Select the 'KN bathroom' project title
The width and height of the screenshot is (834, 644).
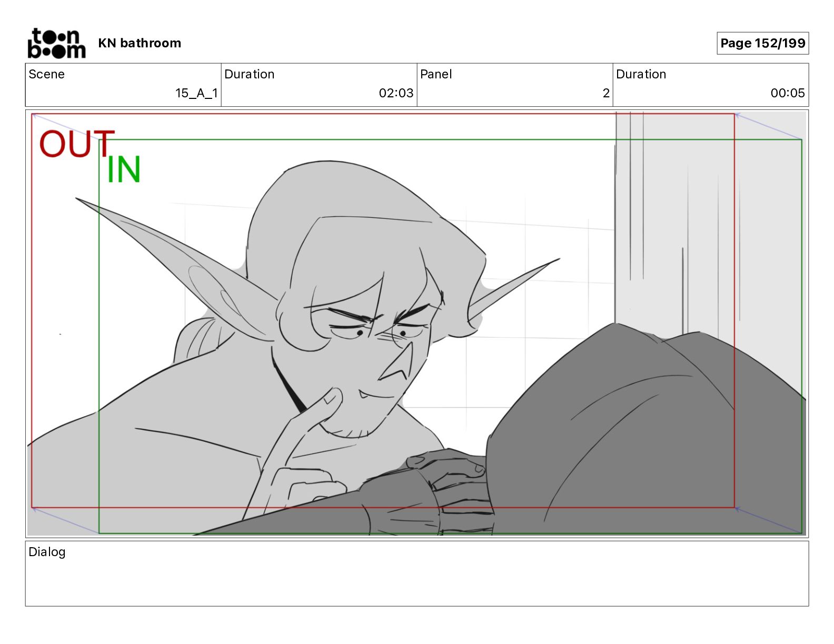pos(140,43)
